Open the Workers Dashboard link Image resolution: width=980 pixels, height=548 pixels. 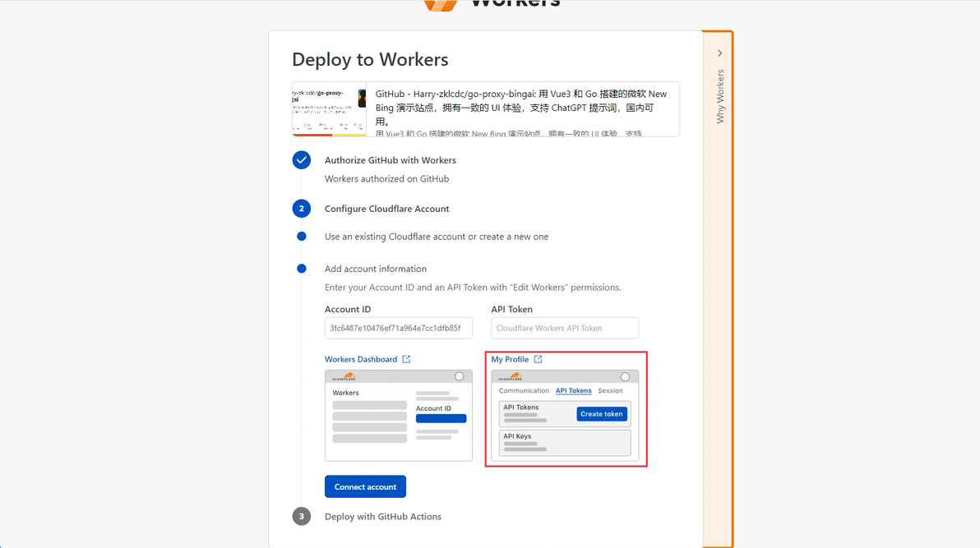(361, 359)
